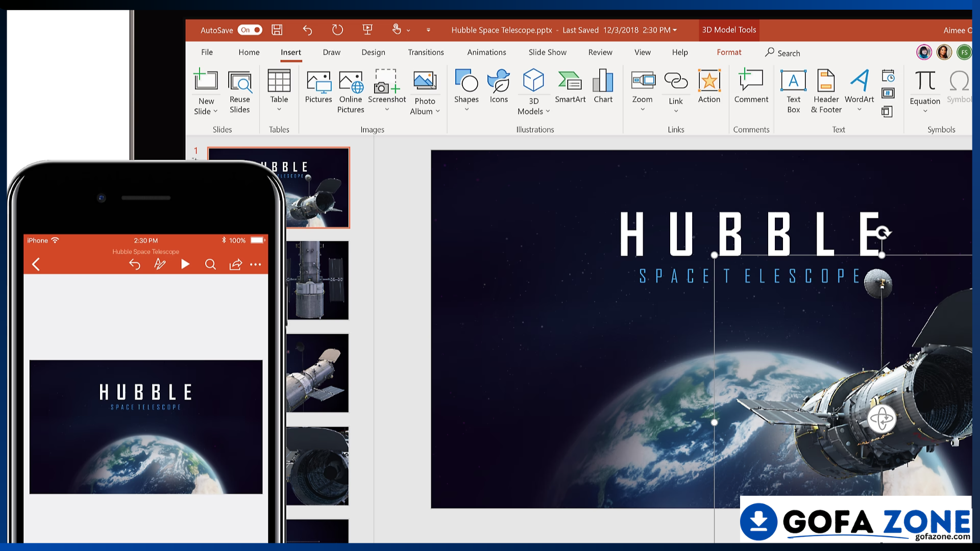Open the Slide Show tab
Screen dimensions: 980x551
coord(547,52)
